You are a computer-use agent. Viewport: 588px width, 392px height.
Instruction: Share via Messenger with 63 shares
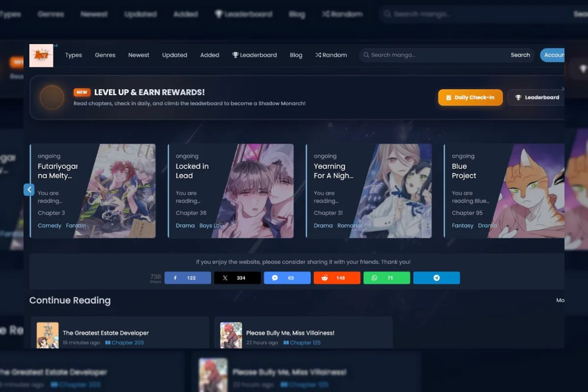(287, 278)
